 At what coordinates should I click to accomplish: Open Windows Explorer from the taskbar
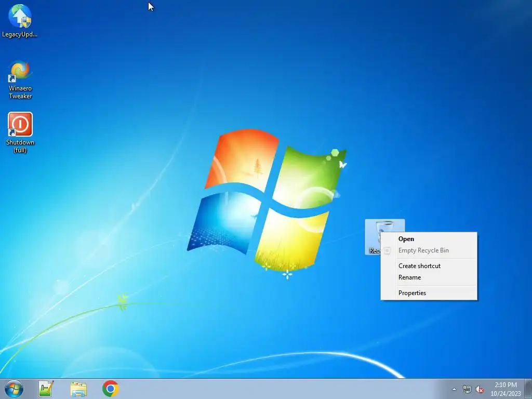coord(78,389)
